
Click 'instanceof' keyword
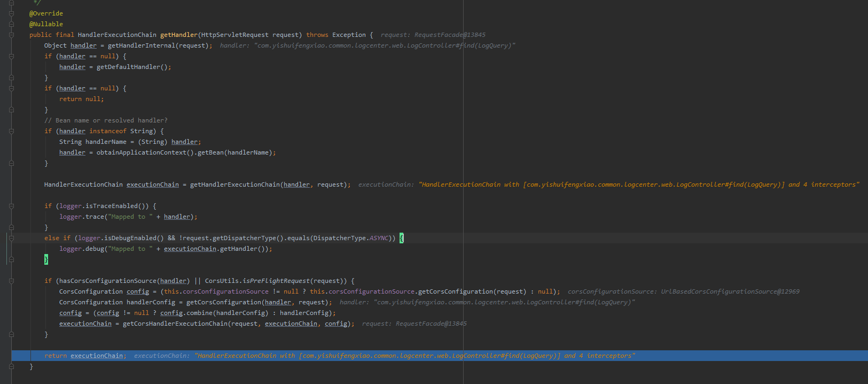point(108,131)
